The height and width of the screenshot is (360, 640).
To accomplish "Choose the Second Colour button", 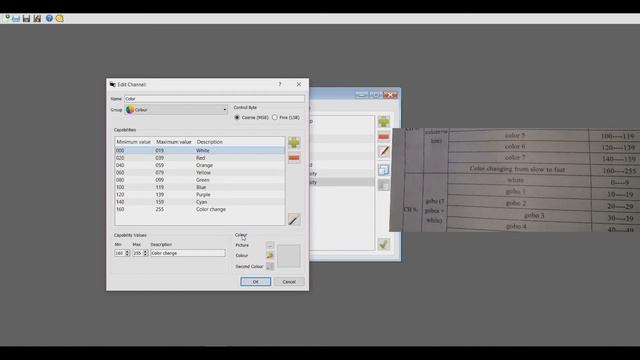I will point(269,266).
